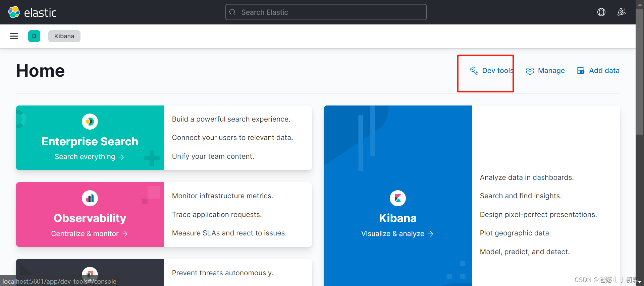
Task: Click 'Design pixel-perfect presentations.' text
Action: 538,215
